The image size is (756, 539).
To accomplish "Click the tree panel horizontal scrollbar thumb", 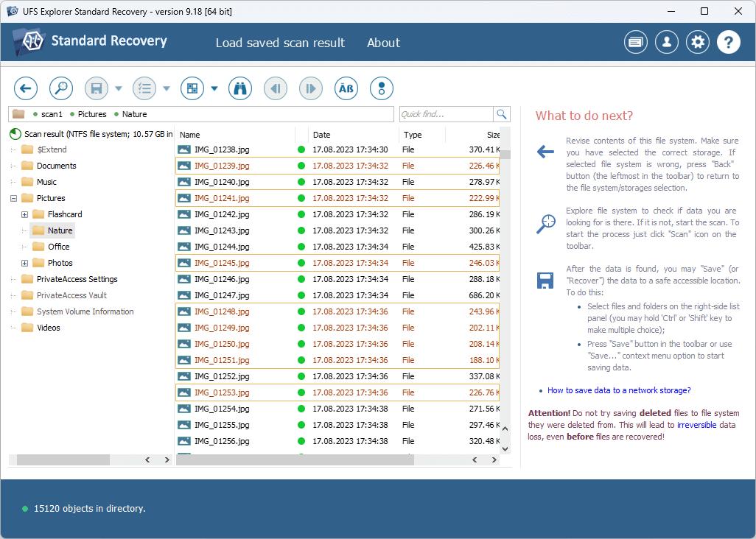I will click(63, 460).
